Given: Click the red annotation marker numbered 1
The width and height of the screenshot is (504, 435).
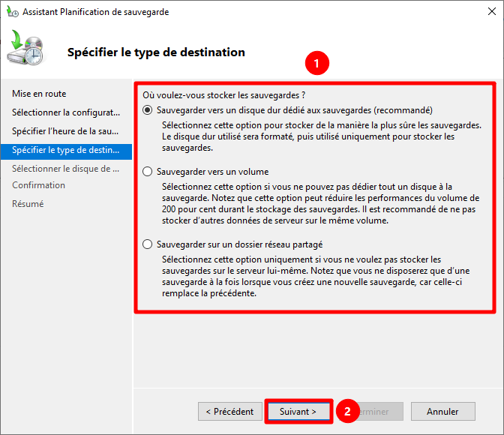Looking at the screenshot, I should [319, 64].
